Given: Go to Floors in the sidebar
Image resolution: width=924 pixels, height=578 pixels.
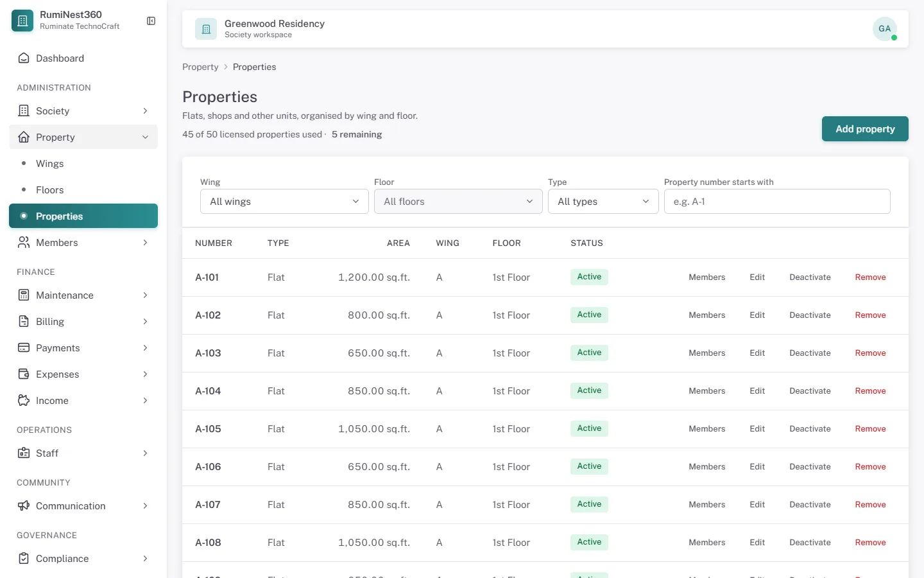Looking at the screenshot, I should (x=83, y=190).
